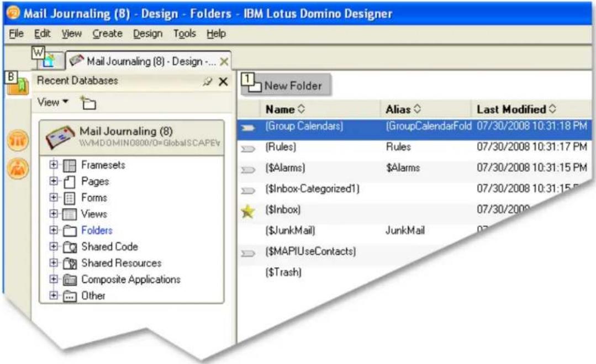The width and height of the screenshot is (596, 364).
Task: Click the Shared Resources icon in tree
Action: [70, 263]
